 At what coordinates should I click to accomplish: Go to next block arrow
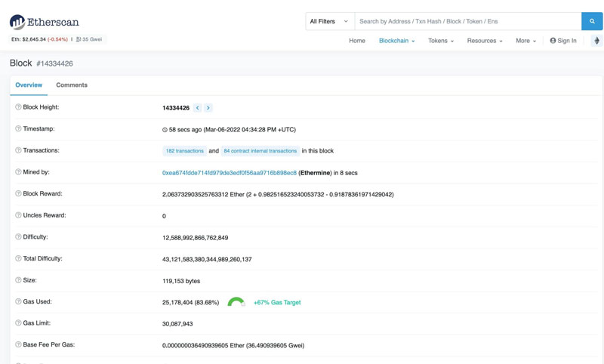pyautogui.click(x=208, y=108)
